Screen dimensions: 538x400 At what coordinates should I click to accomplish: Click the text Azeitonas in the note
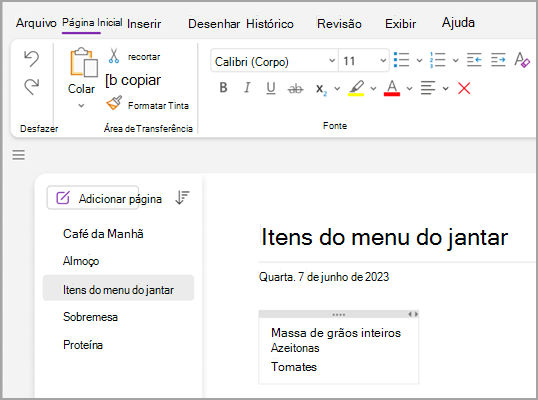pyautogui.click(x=295, y=348)
